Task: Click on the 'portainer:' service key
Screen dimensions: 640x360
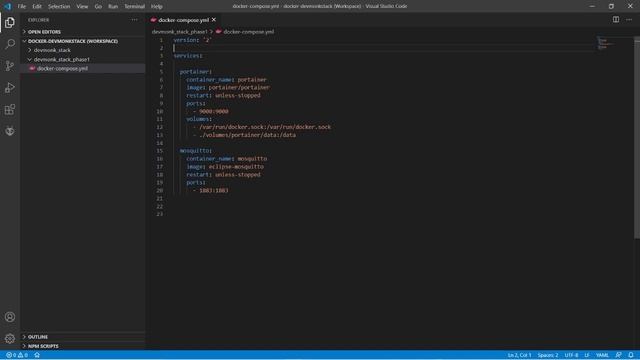Action: (x=196, y=71)
